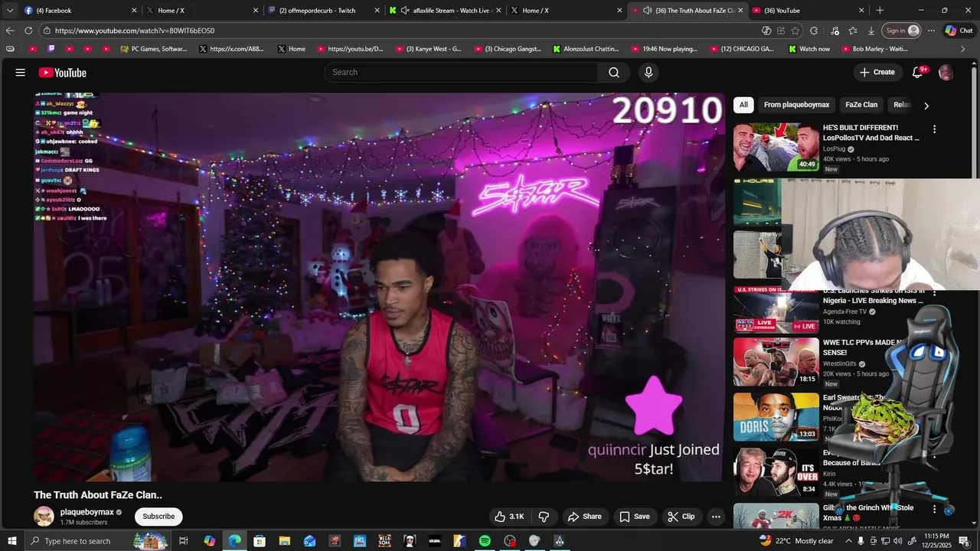980x551 pixels.
Task: Open the YouTube guide hamburger menu
Action: click(x=21, y=73)
